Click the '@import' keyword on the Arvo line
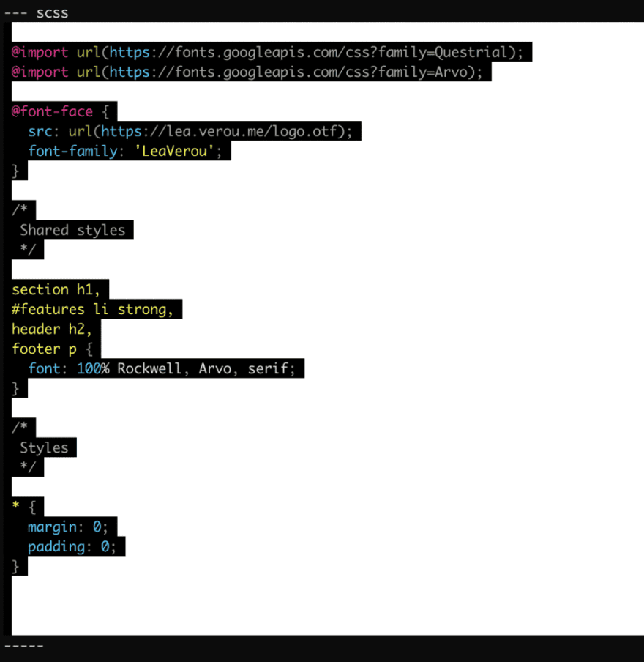Viewport: 644px width, 662px height. (40, 72)
